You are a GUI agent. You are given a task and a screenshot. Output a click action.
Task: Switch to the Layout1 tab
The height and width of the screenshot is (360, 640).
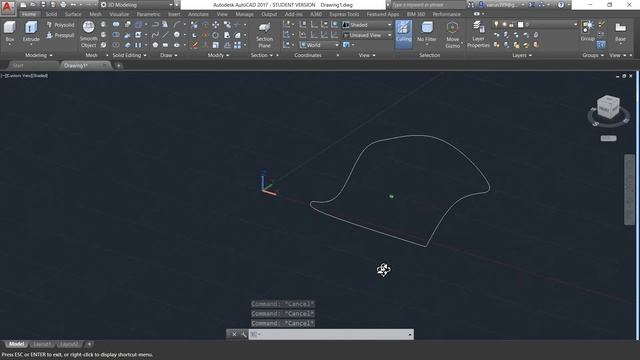click(42, 344)
